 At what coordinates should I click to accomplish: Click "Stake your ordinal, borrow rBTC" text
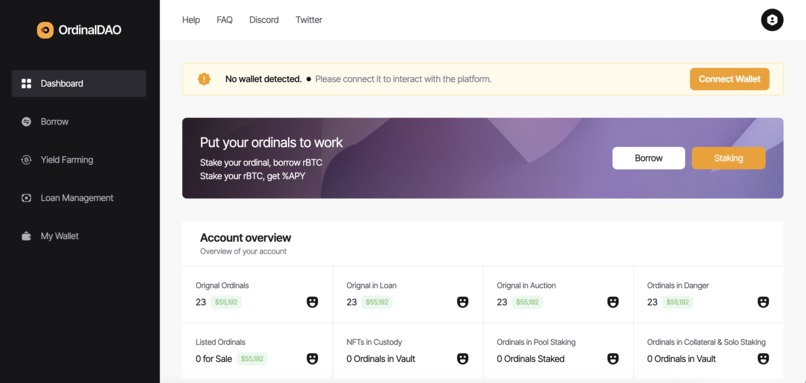[x=261, y=163]
